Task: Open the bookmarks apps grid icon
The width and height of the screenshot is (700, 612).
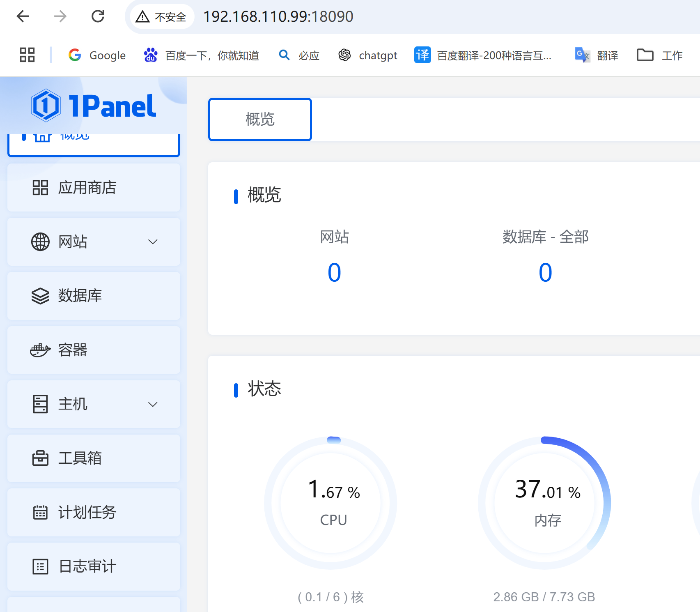Action: pos(27,55)
